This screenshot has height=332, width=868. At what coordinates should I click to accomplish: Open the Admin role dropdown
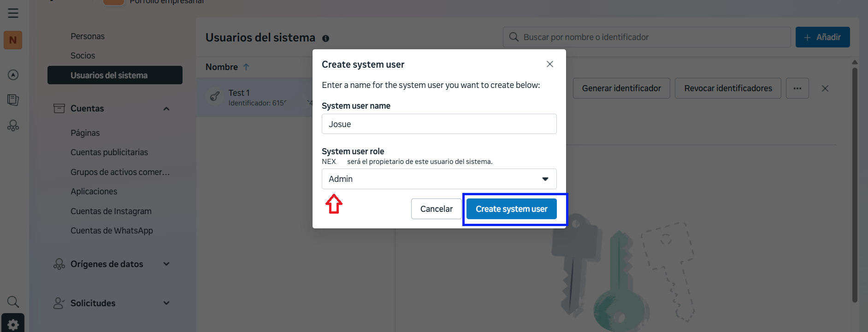pyautogui.click(x=439, y=179)
